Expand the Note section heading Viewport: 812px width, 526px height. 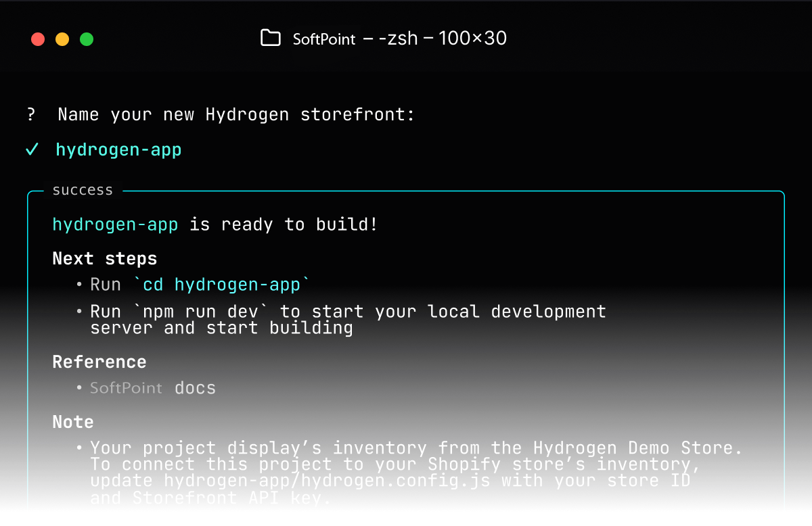click(x=72, y=421)
